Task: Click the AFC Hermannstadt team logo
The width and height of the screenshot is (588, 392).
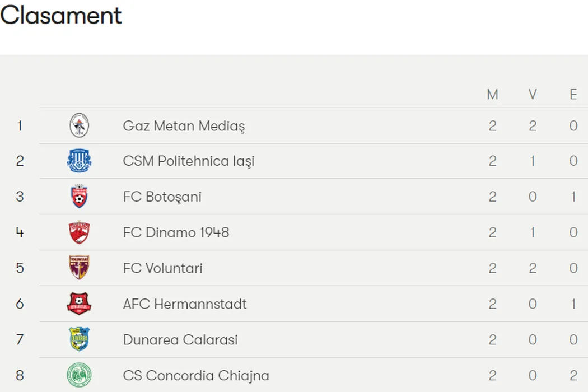Action: coord(79,304)
